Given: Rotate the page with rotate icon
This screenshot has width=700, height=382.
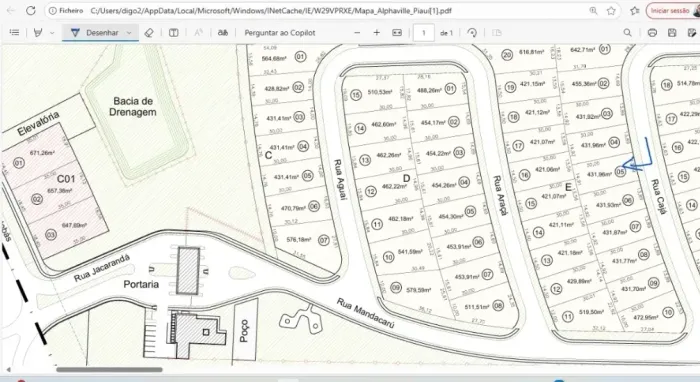Looking at the screenshot, I should [472, 33].
